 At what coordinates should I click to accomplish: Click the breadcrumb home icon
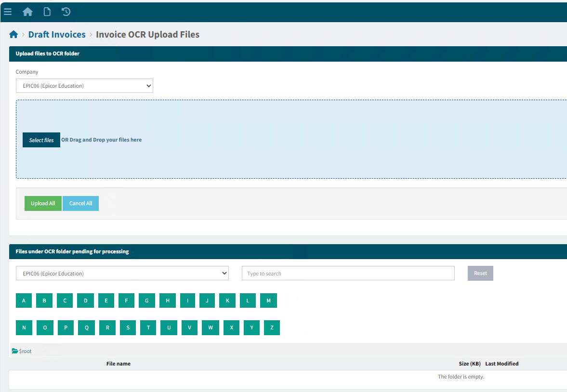[13, 35]
